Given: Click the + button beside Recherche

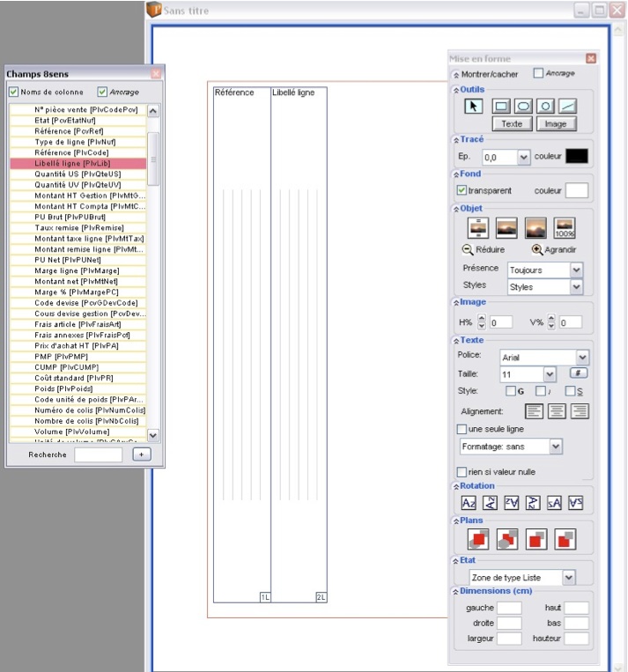Looking at the screenshot, I should (142, 454).
